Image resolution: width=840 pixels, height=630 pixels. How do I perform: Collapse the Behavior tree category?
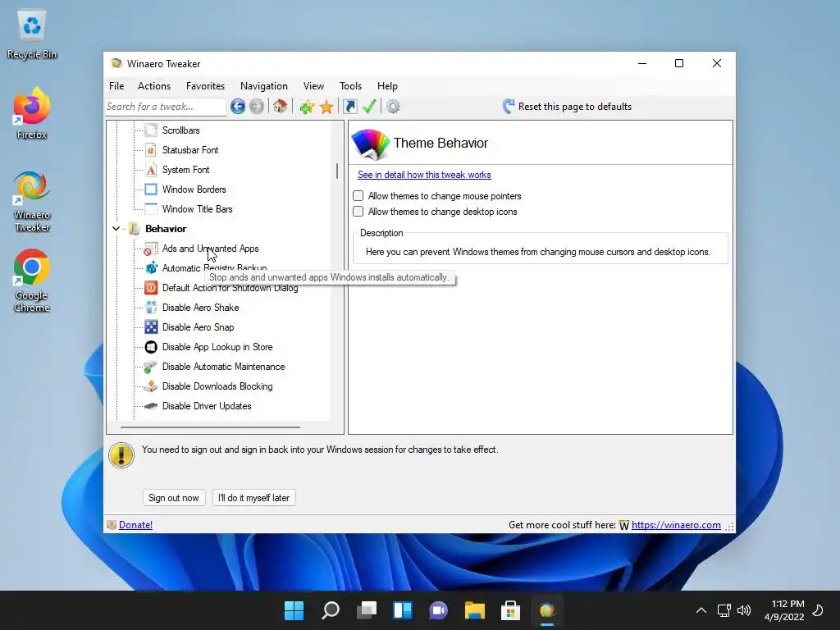[x=116, y=229]
